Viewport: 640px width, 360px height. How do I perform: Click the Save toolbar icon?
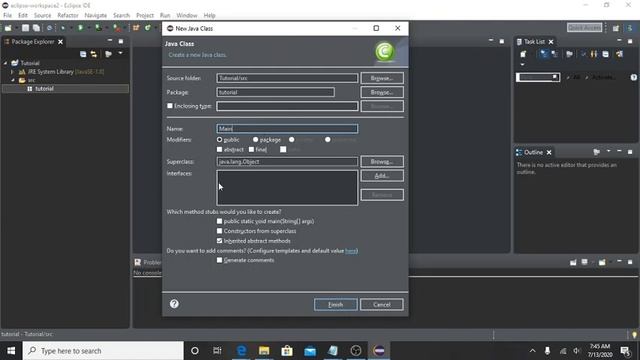[25, 28]
